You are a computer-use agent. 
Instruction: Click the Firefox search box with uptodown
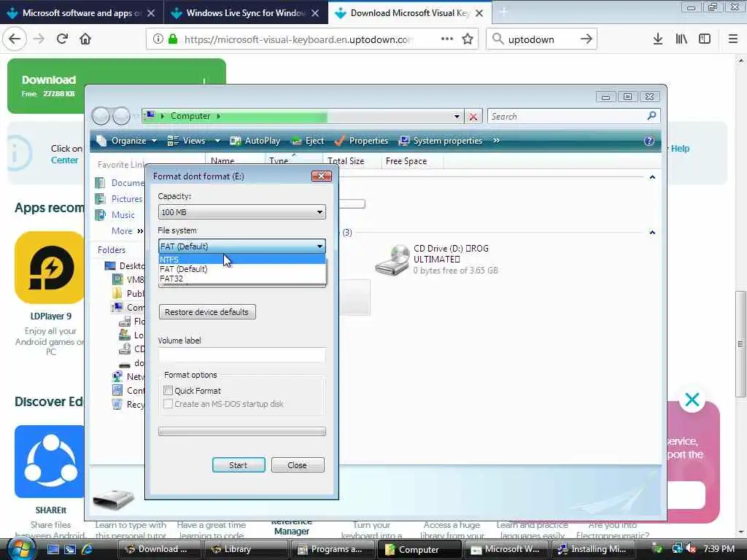click(541, 39)
